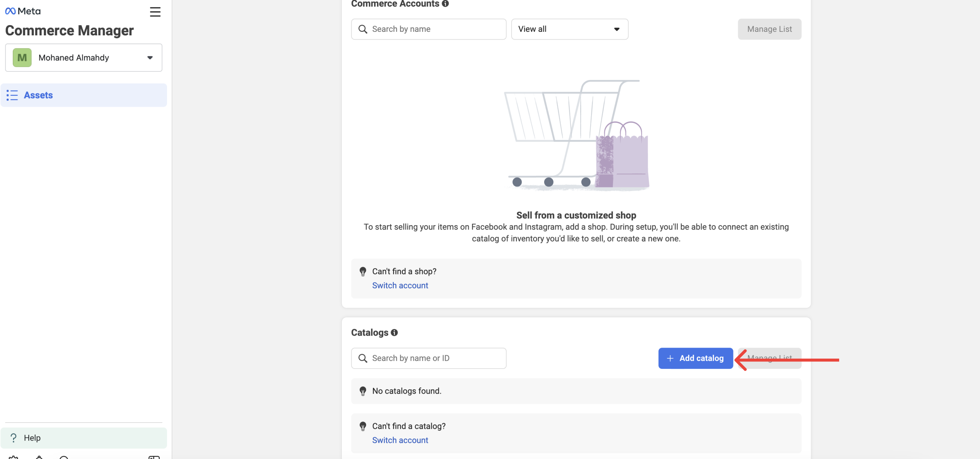Click the Catalogs info icon

point(394,332)
